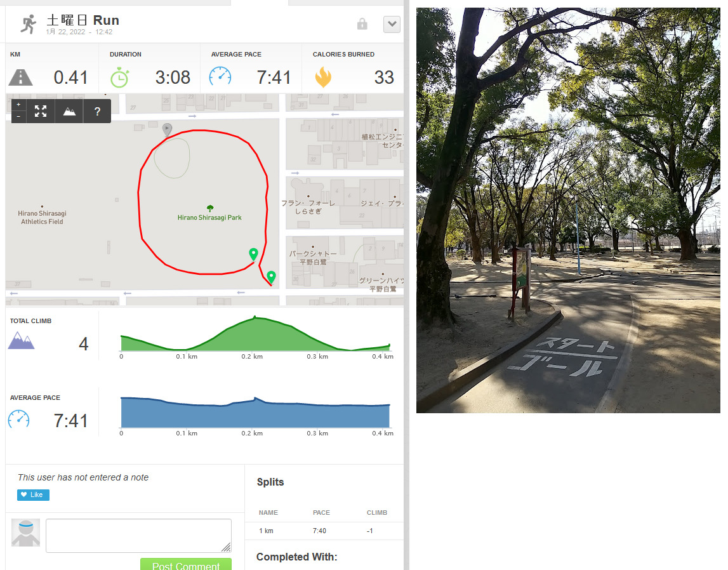Click the 1 km split row name

point(266,531)
